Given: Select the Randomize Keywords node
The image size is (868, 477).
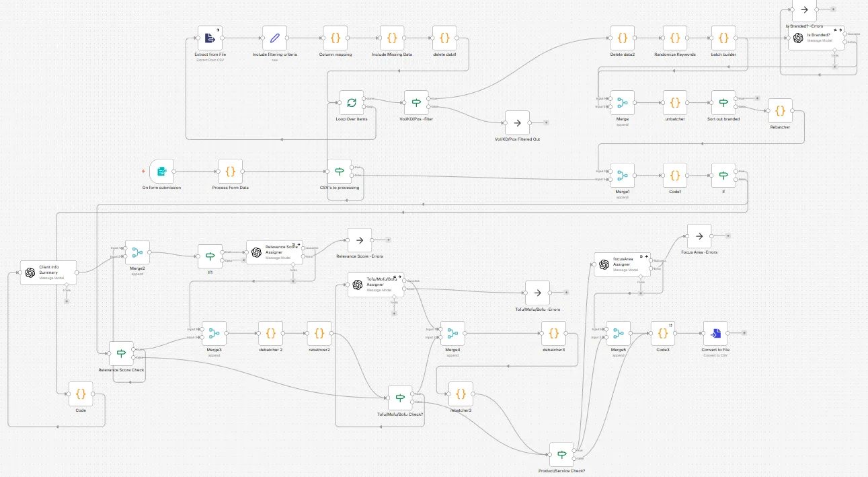Looking at the screenshot, I should point(674,38).
